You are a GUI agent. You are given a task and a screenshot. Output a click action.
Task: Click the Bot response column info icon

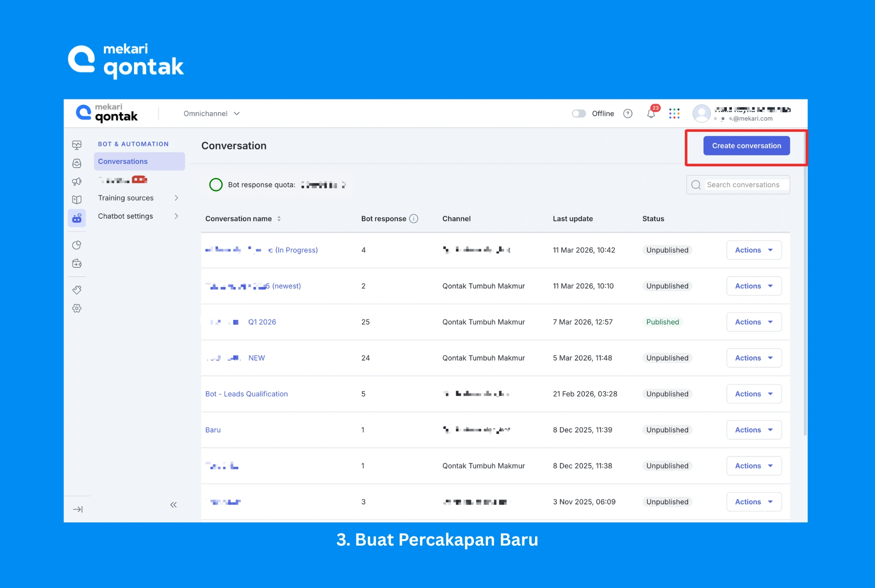[414, 218]
